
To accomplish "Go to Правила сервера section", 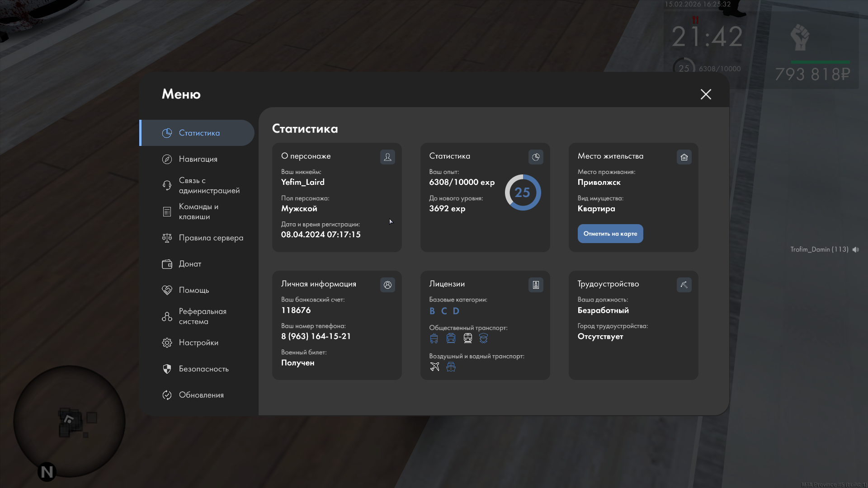I will click(211, 238).
